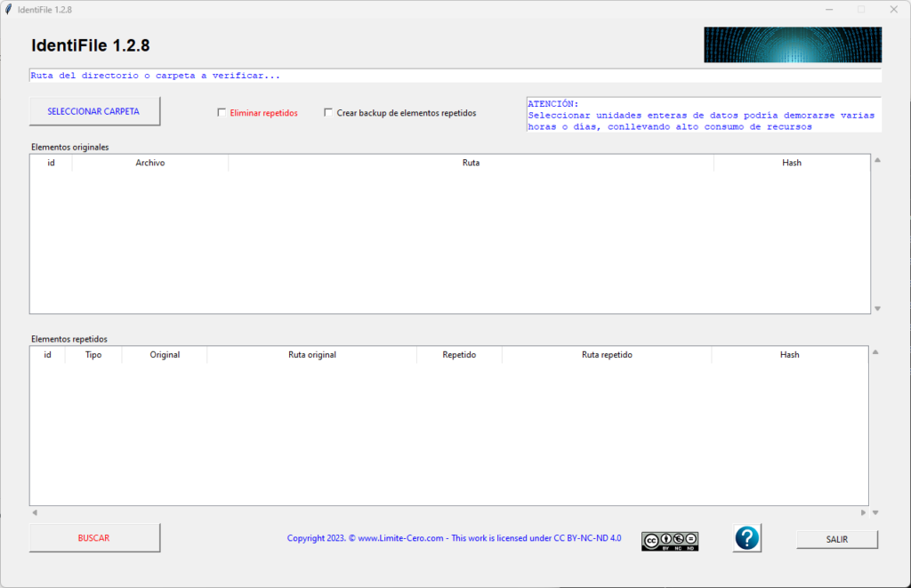911x588 pixels.
Task: Click the SALIR button
Action: (837, 539)
